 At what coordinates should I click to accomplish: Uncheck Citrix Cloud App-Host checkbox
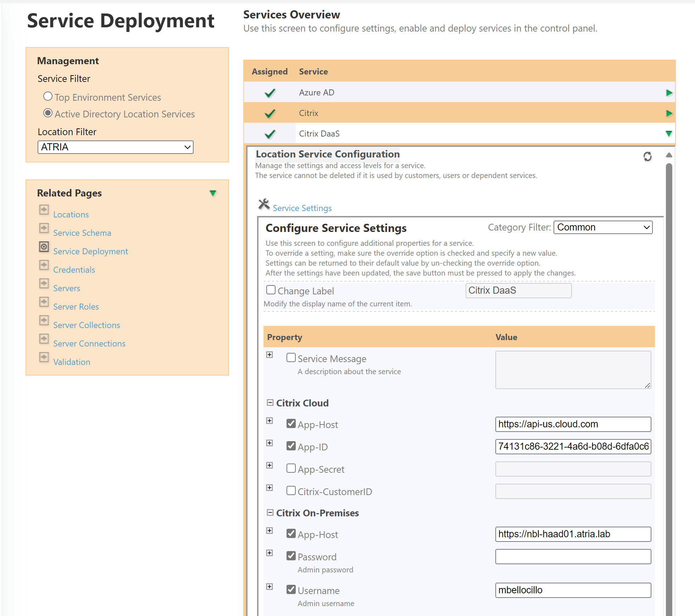coord(291,423)
